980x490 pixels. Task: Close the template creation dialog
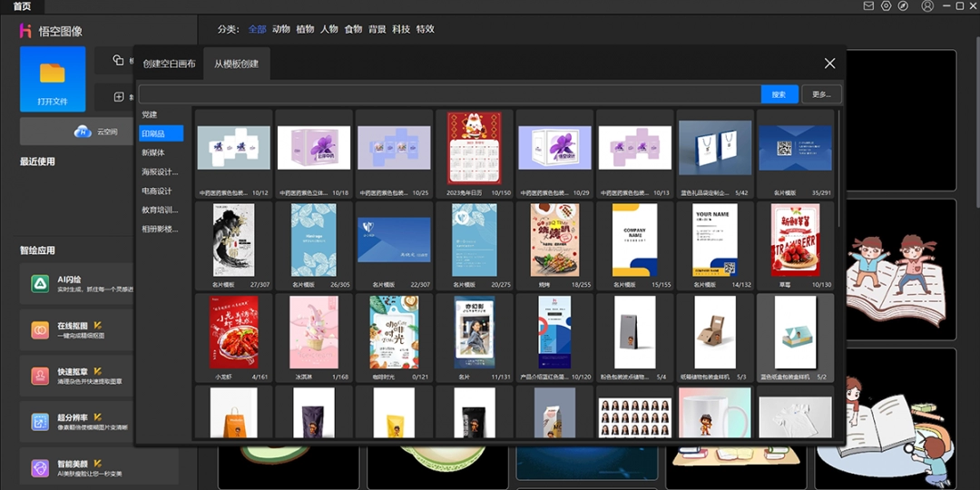(829, 64)
